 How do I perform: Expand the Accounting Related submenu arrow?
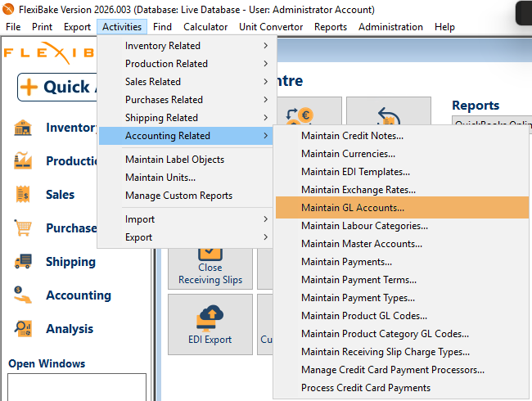(266, 135)
